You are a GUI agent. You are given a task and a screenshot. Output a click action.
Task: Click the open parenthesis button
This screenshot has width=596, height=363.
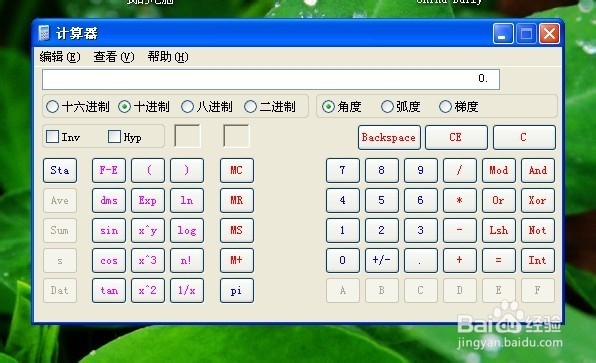click(148, 170)
